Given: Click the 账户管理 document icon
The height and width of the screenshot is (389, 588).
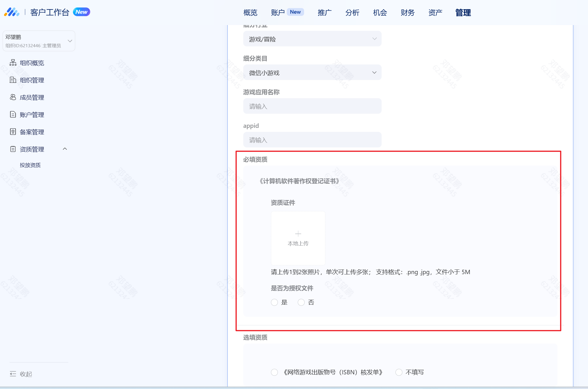Looking at the screenshot, I should pos(13,115).
